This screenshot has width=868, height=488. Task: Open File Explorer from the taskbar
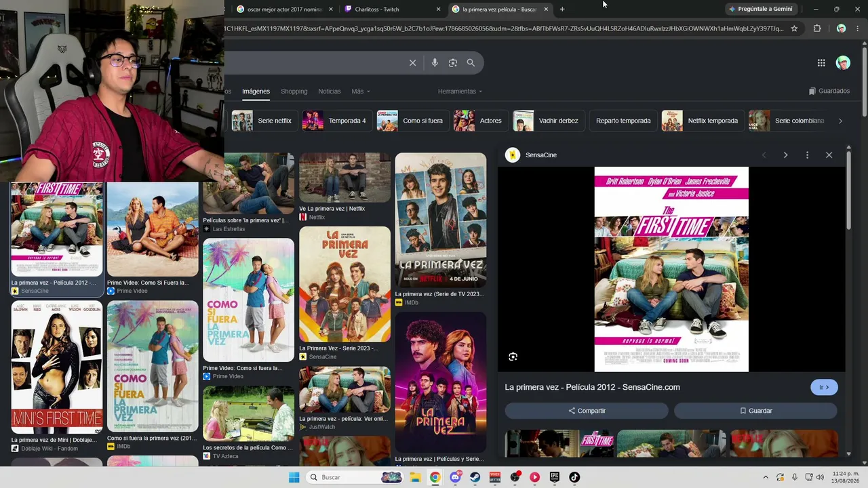pos(415,477)
